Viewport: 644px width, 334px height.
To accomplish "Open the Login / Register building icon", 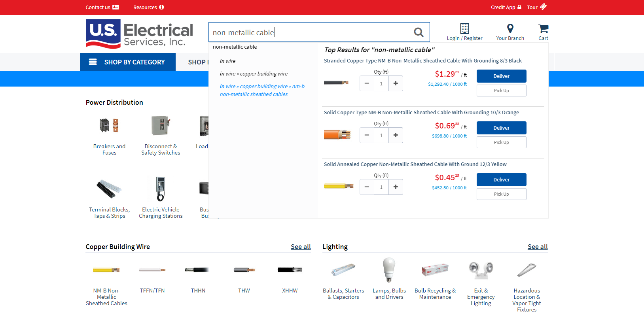I will coord(464,28).
